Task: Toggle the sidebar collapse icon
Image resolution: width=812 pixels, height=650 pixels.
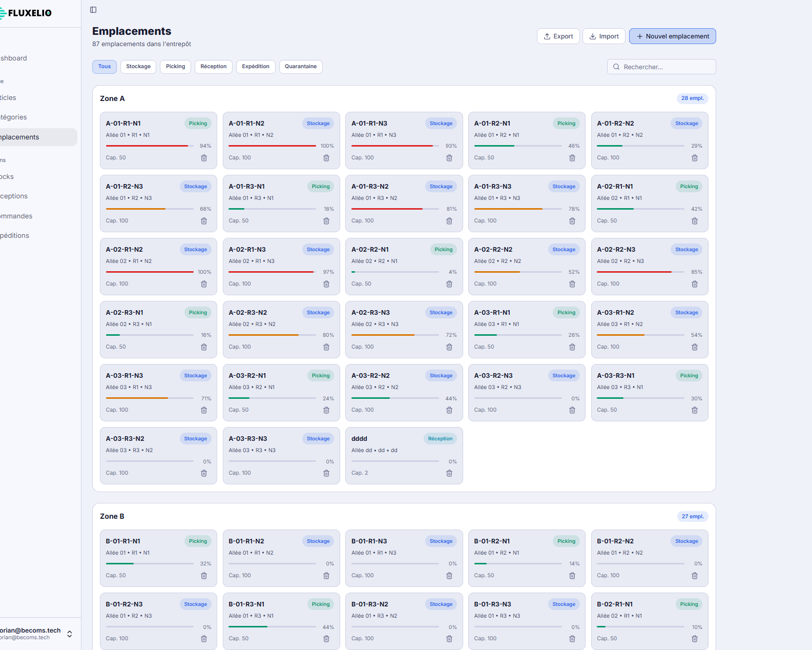Action: point(93,10)
